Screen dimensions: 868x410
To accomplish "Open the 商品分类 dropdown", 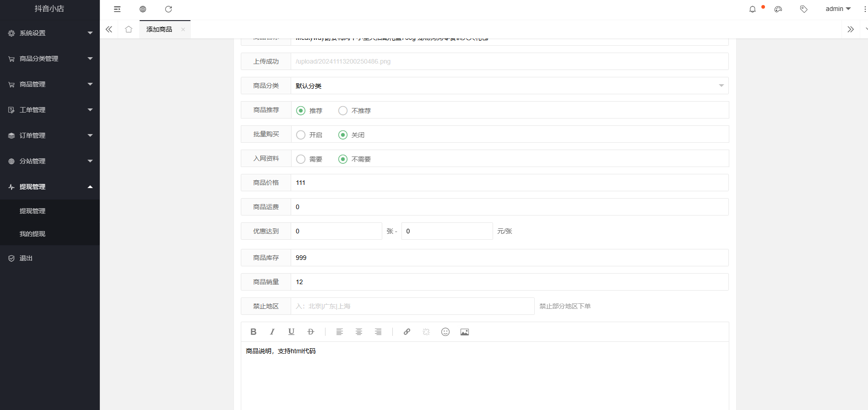I will point(509,86).
